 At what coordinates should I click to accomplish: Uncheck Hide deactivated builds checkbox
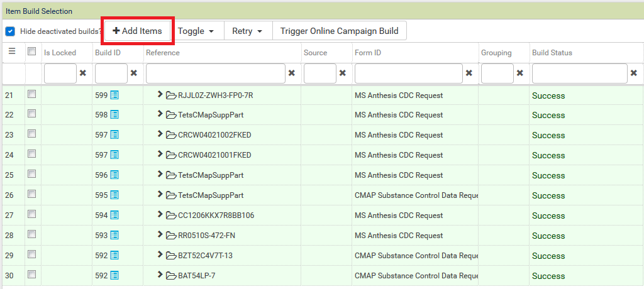click(10, 31)
